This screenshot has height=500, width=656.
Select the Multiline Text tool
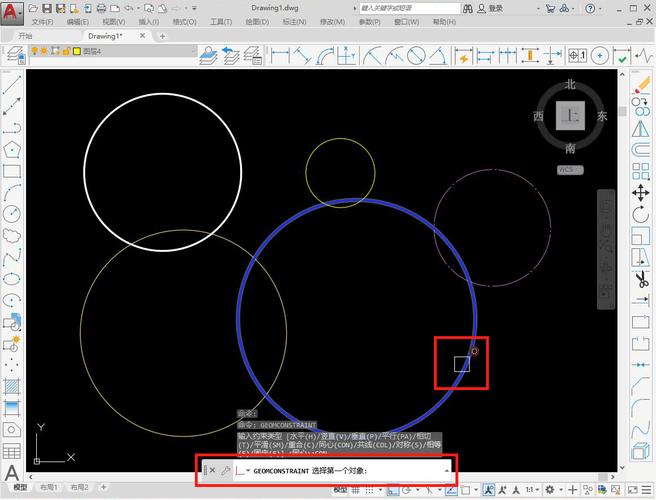click(x=12, y=473)
